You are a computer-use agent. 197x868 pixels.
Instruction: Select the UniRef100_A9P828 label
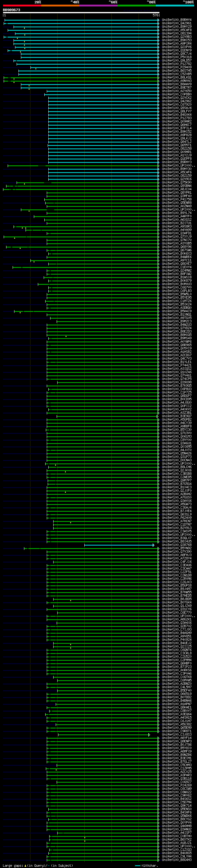coord(176,135)
